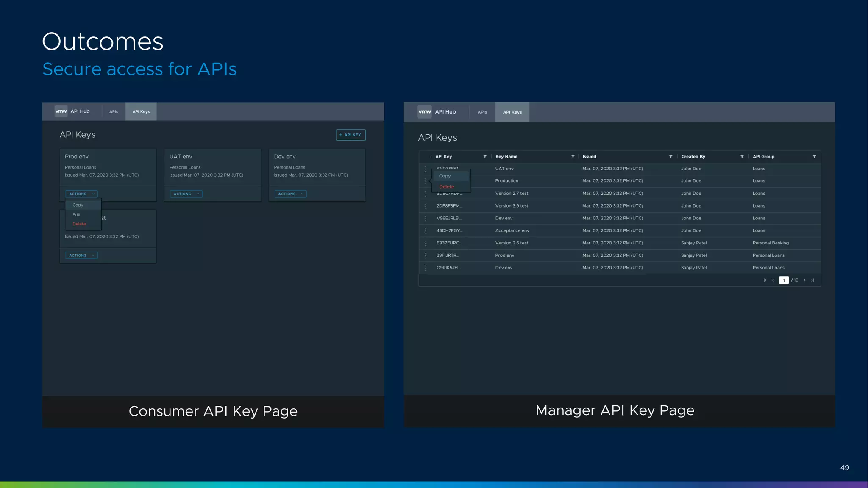Choose Delete in Manager row menu
Viewport: 868px width, 488px height.
(x=451, y=186)
